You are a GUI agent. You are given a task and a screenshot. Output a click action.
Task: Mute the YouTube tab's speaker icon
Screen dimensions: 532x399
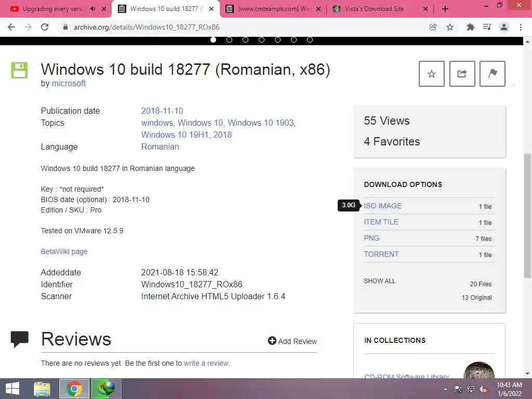92,9
